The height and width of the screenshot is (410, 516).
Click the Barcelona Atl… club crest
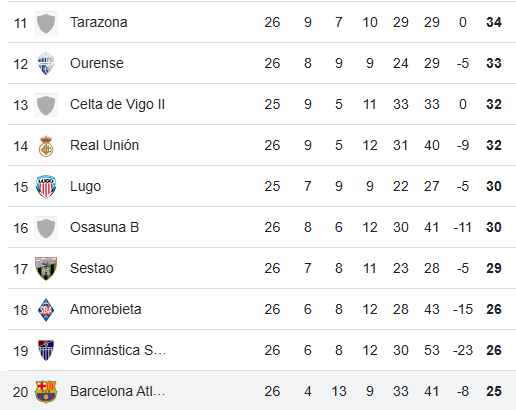[x=46, y=392]
